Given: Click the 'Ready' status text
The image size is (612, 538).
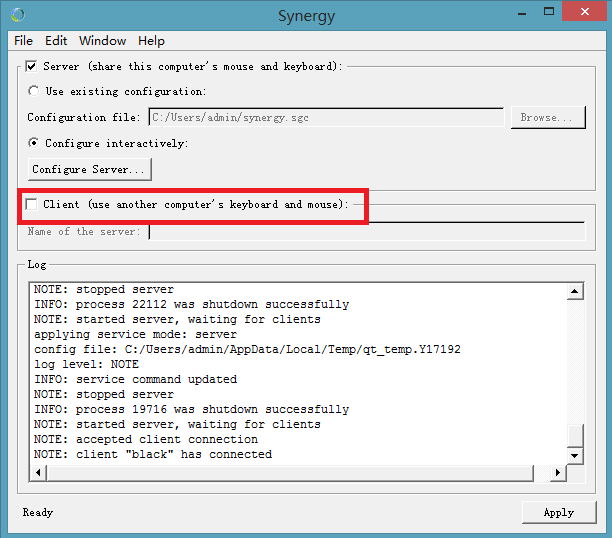Looking at the screenshot, I should point(37,512).
